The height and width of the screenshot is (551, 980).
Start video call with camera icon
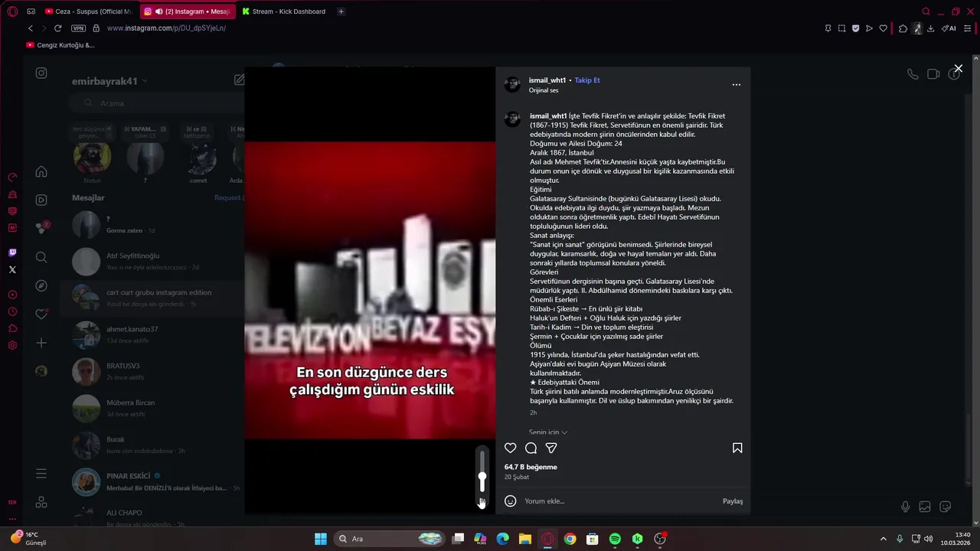point(933,74)
